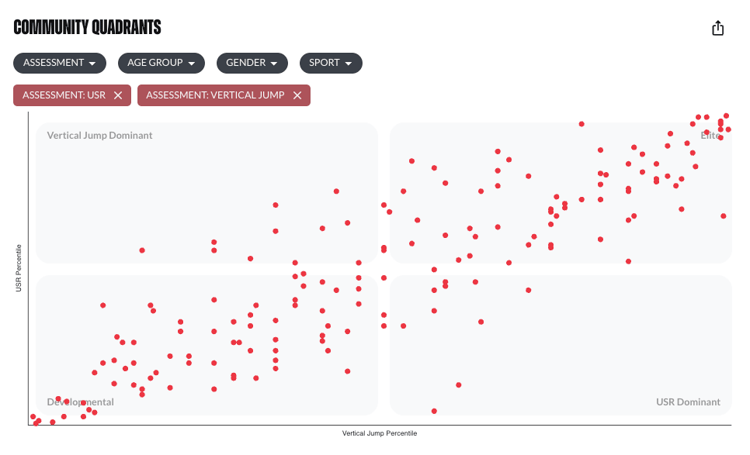This screenshot has width=750, height=455.
Task: Open the Assessment filter dropdown
Action: point(60,63)
